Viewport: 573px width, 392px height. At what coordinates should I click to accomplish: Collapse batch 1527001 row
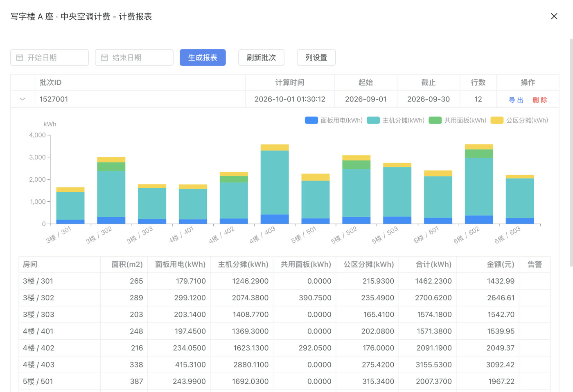[x=23, y=99]
